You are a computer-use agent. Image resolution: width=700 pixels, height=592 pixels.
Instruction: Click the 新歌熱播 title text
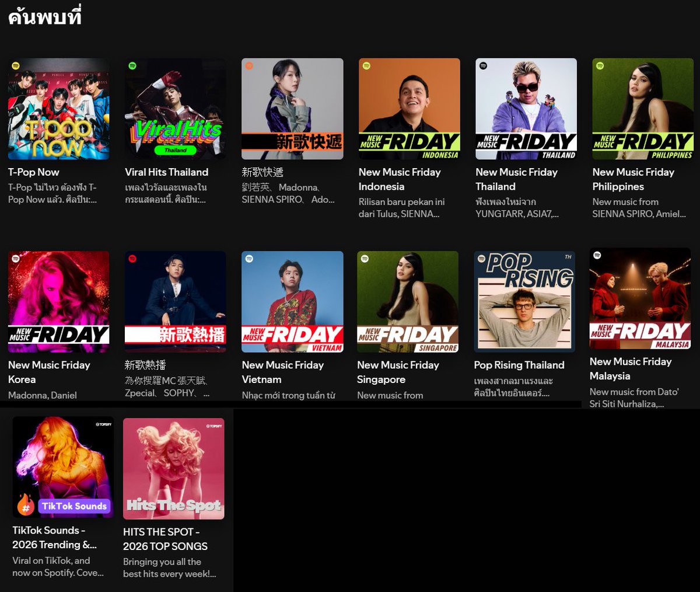coord(145,365)
